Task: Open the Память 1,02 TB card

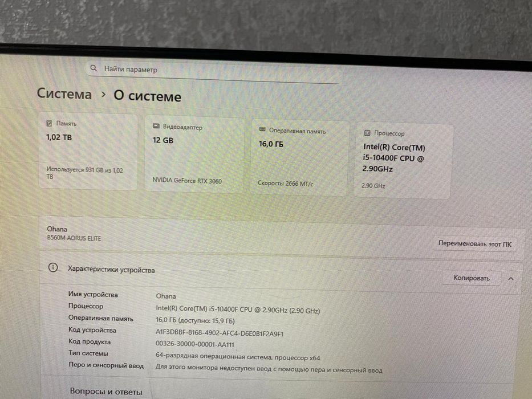Action: 88,151
